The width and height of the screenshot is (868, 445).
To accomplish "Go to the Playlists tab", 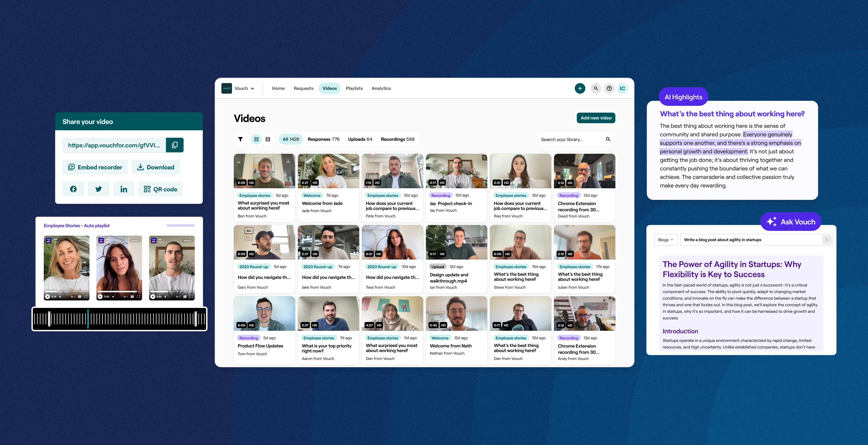I will click(x=354, y=88).
